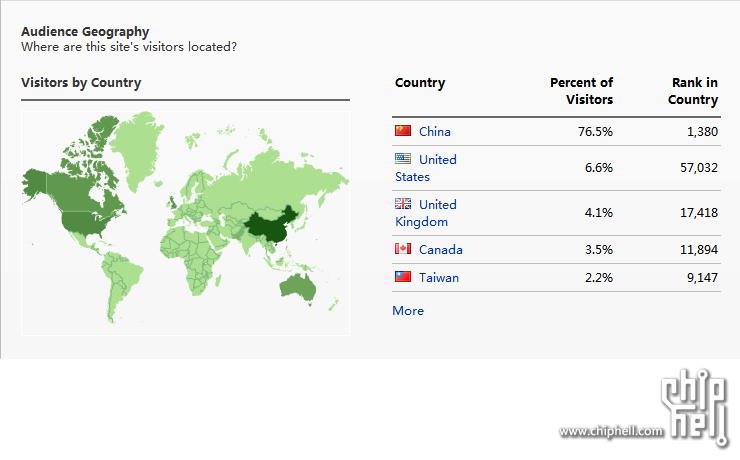Click China on the world map
The height and width of the screenshot is (460, 740).
pyautogui.click(x=269, y=226)
